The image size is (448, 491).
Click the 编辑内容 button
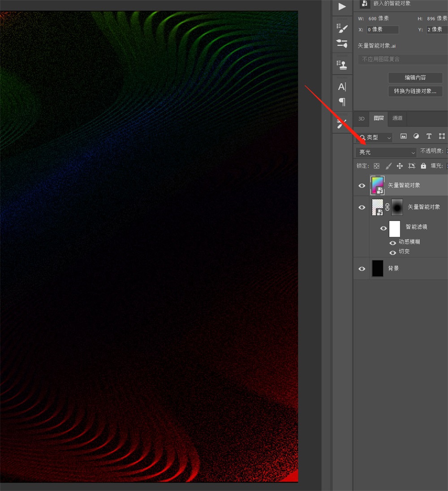415,78
